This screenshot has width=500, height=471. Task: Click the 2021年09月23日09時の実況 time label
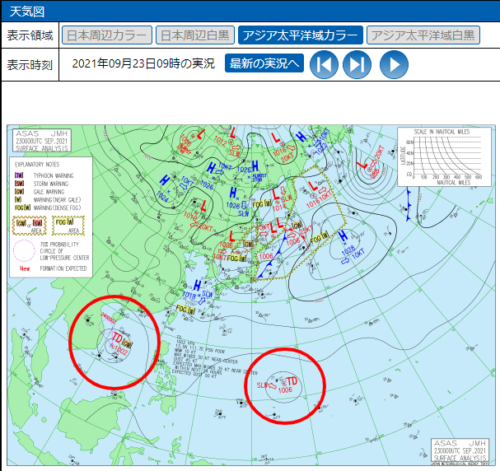point(143,63)
